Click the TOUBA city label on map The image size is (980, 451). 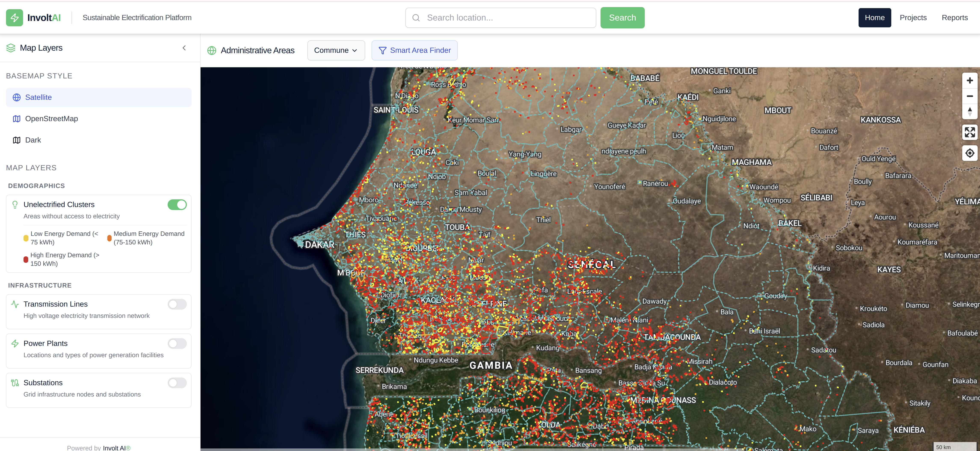coord(457,227)
